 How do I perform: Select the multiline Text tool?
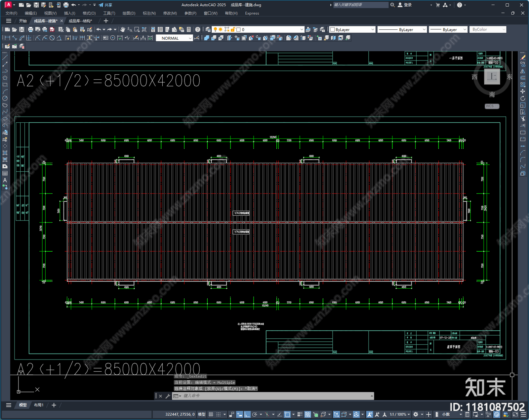pyautogui.click(x=5, y=180)
